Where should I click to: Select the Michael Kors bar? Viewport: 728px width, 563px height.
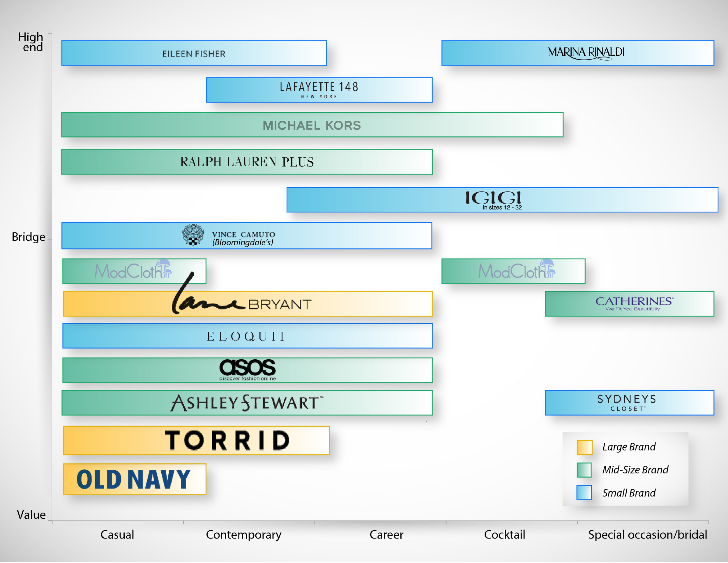pos(312,125)
